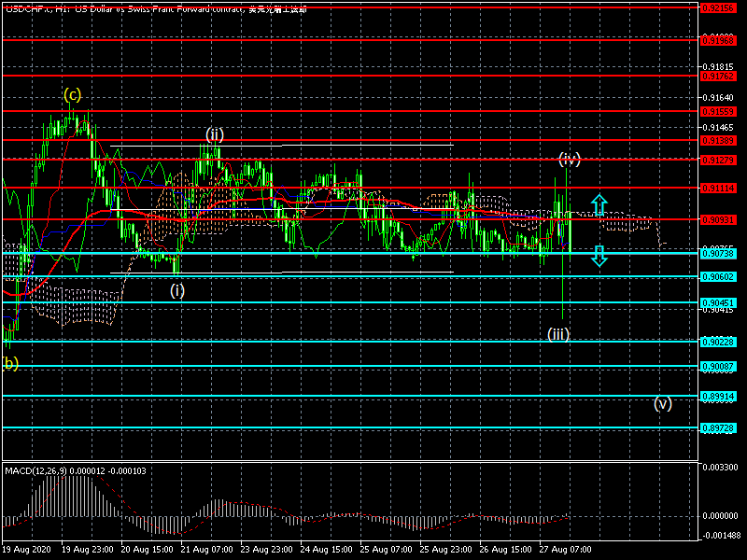Click the 0.003300 MACD scale value
Screen dimensions: 747x560
point(722,466)
